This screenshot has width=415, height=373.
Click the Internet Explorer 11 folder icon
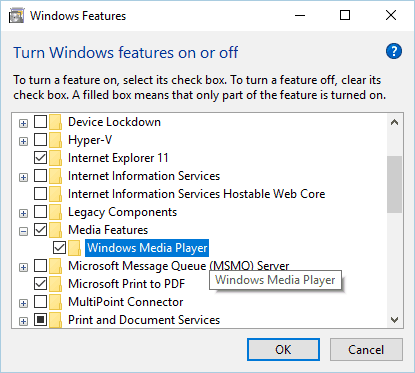[55, 158]
